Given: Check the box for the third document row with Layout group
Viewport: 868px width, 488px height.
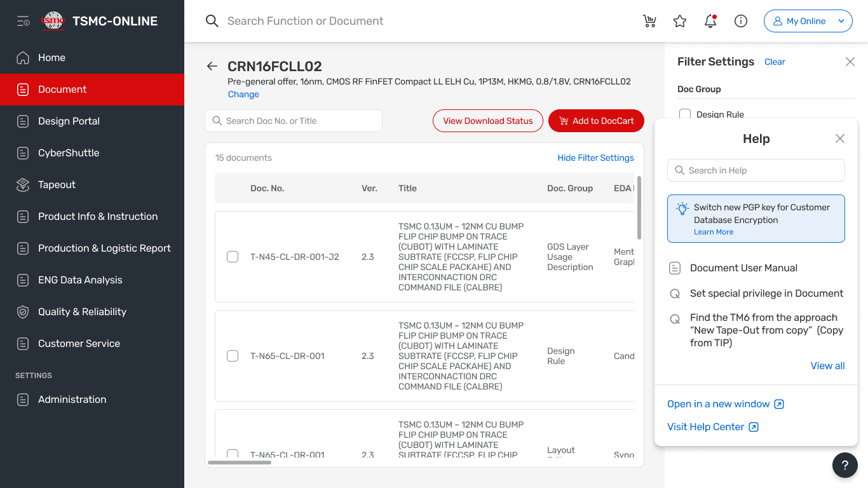Looking at the screenshot, I should pyautogui.click(x=233, y=454).
